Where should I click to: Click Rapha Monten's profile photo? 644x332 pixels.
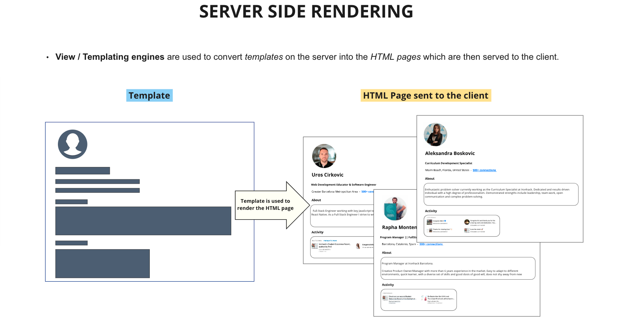pyautogui.click(x=395, y=208)
